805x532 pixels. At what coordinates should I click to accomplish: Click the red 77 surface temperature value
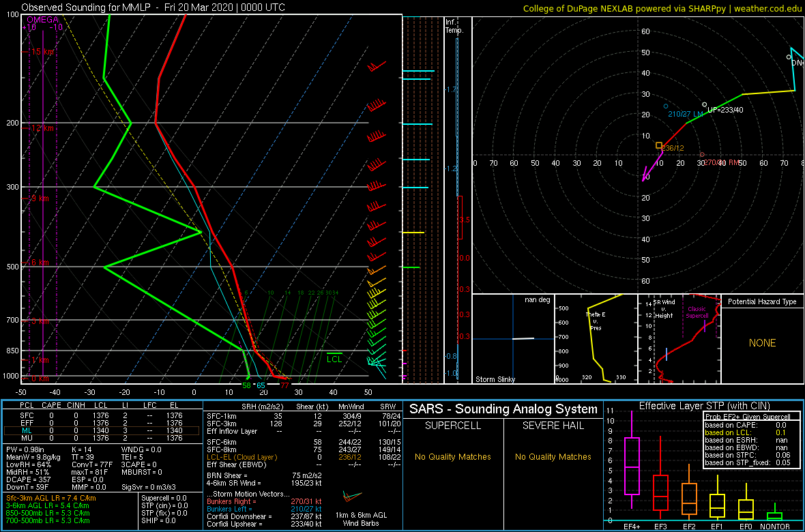pos(284,385)
